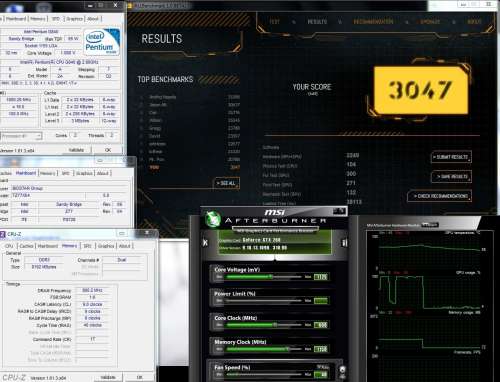Image resolution: width=500 pixels, height=382 pixels.
Task: Toggle the Fan Speed Auto button
Action: click(342, 370)
